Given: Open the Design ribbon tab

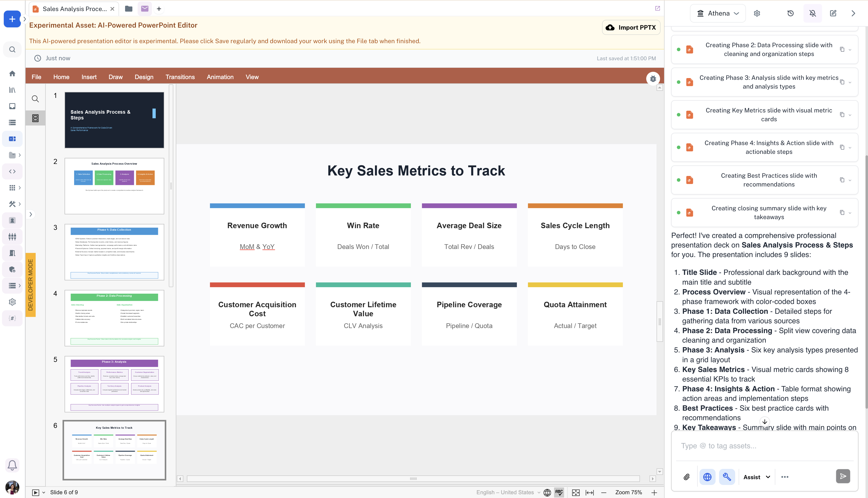Looking at the screenshot, I should [144, 77].
